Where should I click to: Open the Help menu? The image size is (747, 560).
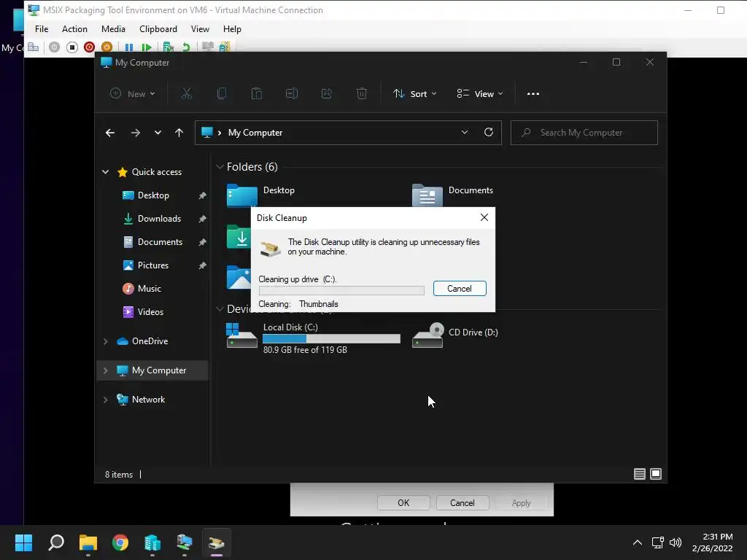[x=232, y=29]
